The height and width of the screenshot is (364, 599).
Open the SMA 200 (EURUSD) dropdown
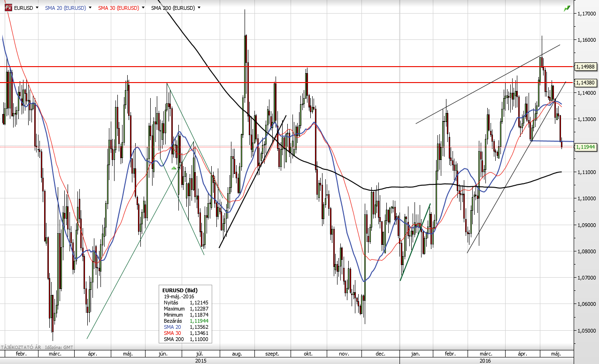pyautogui.click(x=199, y=8)
